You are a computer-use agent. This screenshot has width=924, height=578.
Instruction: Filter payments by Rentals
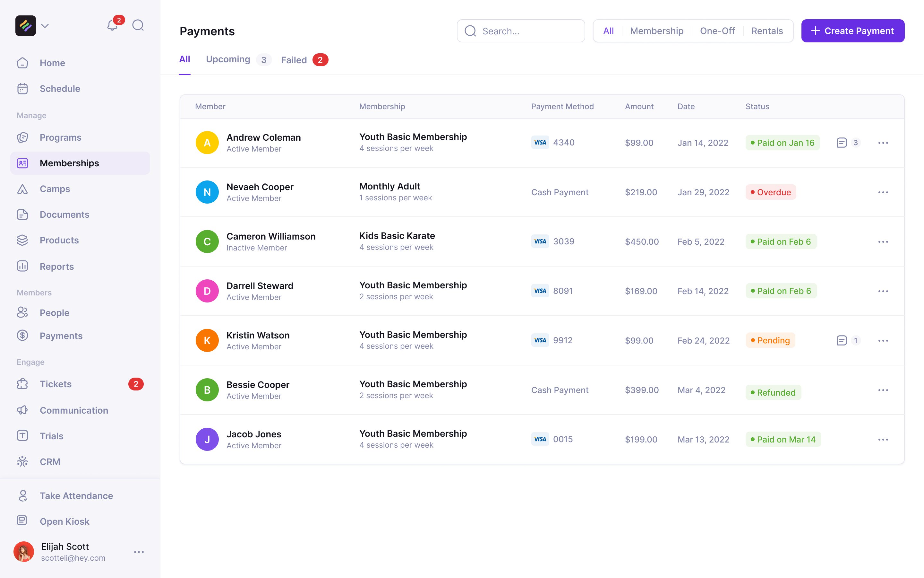click(x=767, y=31)
